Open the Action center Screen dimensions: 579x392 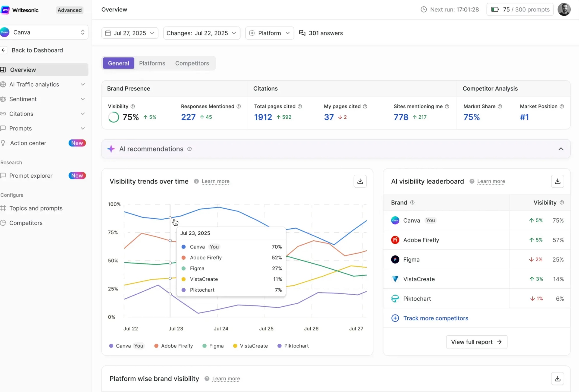tap(28, 143)
